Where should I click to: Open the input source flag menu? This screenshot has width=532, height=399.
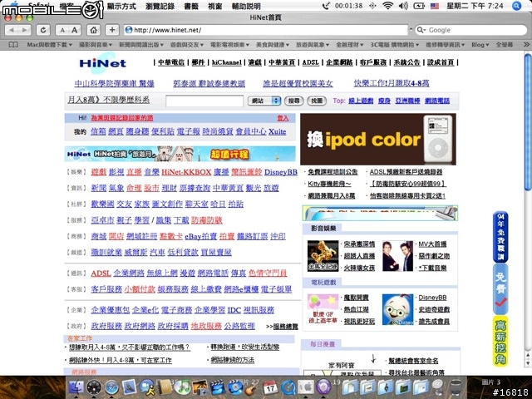[435, 6]
